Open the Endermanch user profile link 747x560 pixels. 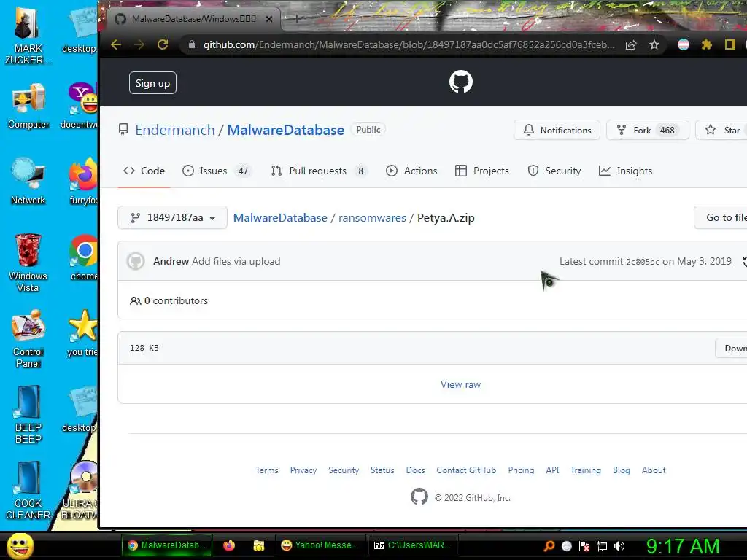pos(175,130)
